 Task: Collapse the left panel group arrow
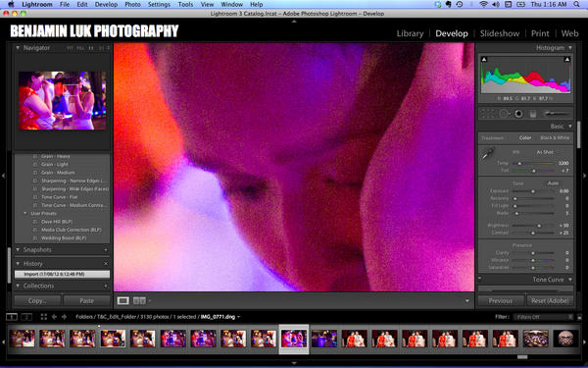(3, 176)
